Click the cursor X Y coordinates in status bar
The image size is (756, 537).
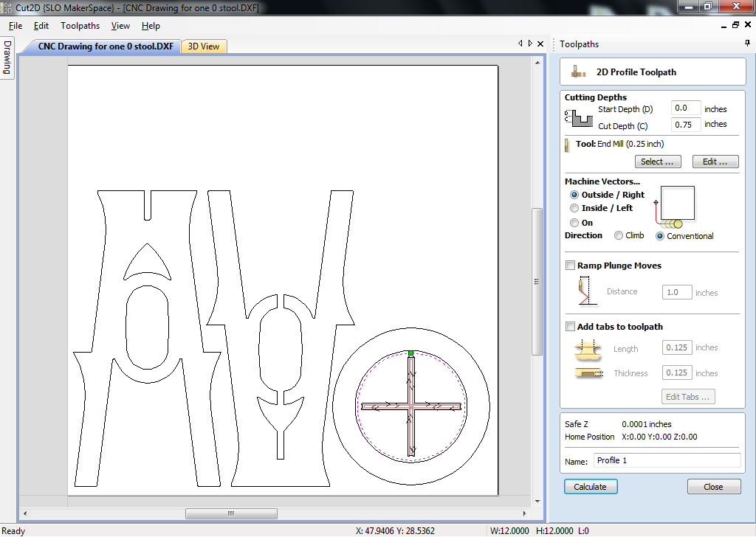point(396,531)
